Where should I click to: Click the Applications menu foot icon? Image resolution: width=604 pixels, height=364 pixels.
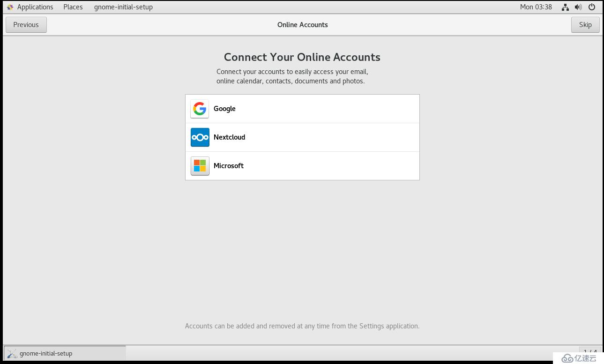point(10,7)
